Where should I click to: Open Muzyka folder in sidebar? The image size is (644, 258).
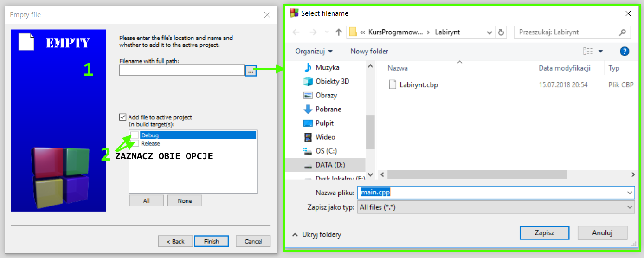pos(327,68)
